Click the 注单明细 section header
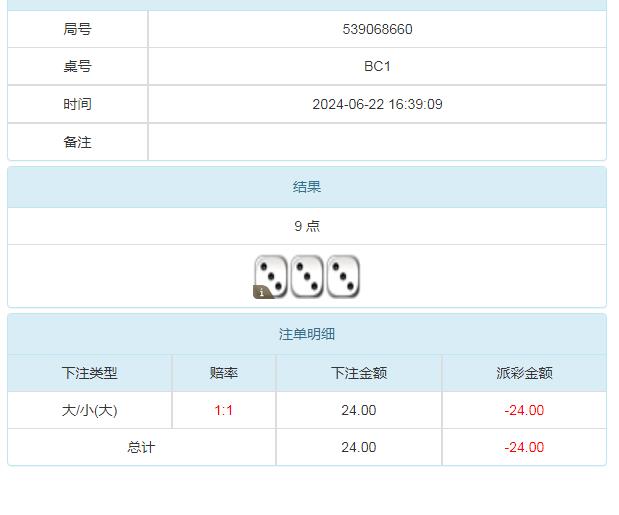619x515 pixels. click(x=307, y=334)
